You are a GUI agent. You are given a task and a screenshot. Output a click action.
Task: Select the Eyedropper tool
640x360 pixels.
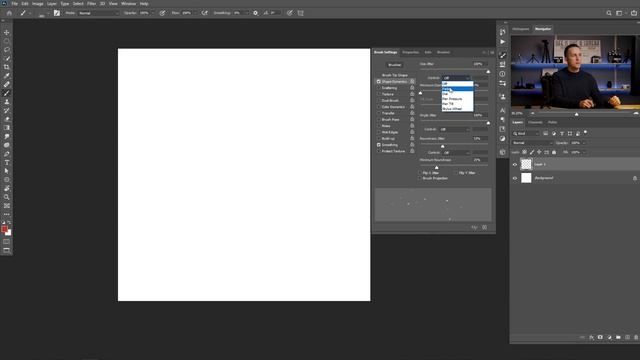click(x=7, y=76)
